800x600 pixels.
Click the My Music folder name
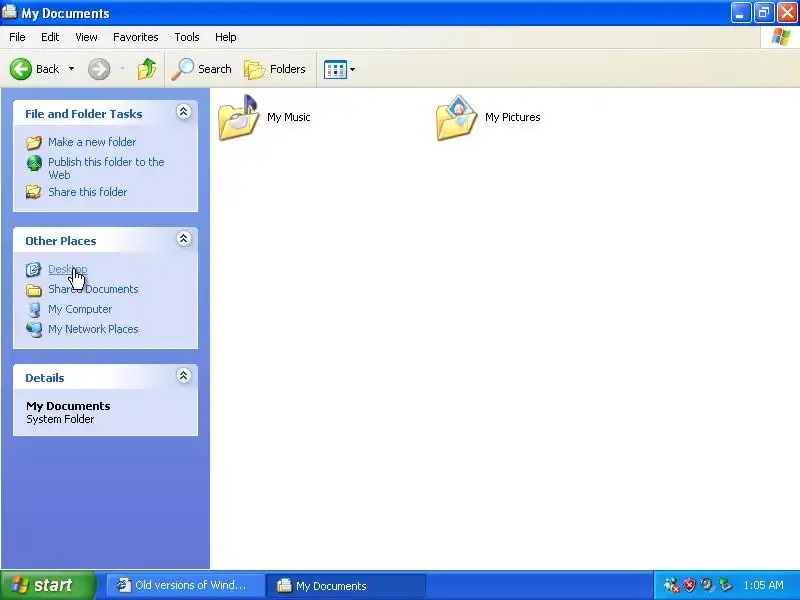(x=289, y=117)
